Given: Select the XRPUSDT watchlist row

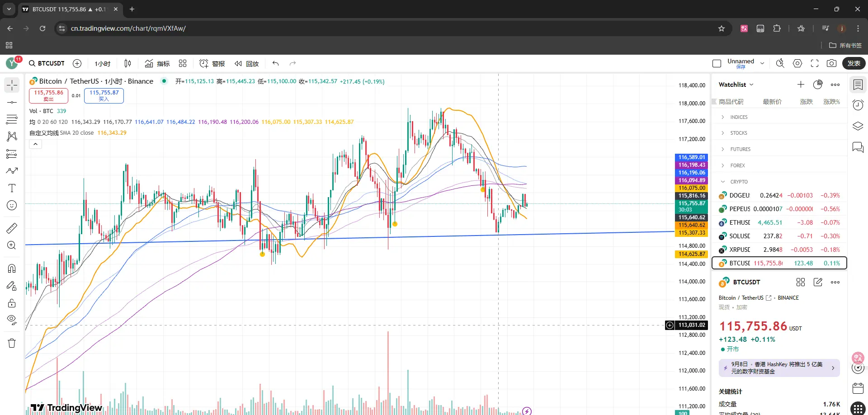Looking at the screenshot, I should point(779,250).
